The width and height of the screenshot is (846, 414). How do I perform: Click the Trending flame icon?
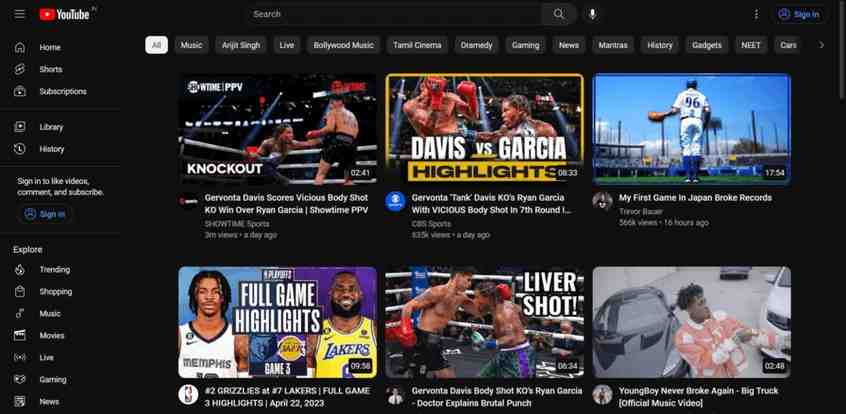(20, 269)
